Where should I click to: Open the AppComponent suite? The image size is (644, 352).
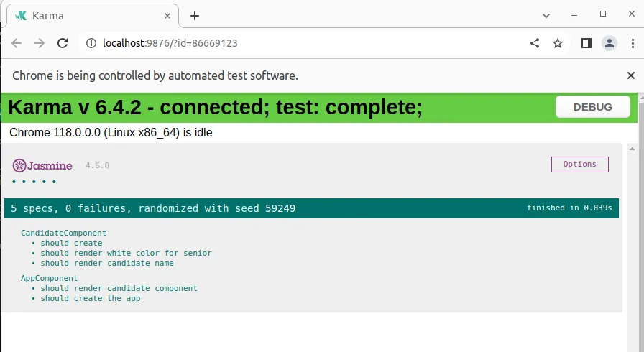pos(49,278)
